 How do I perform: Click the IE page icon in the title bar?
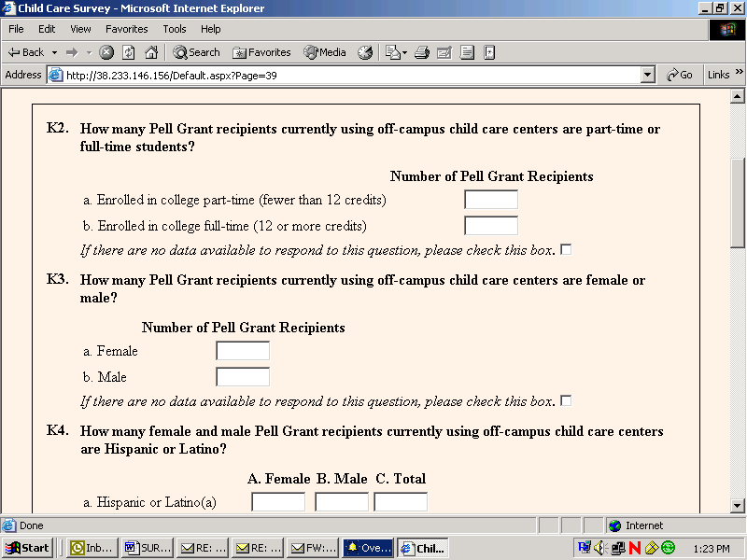(x=8, y=8)
